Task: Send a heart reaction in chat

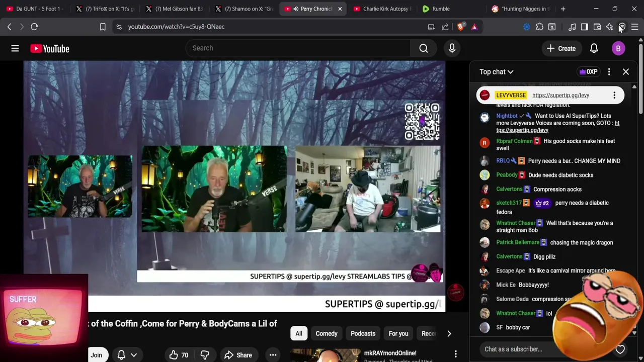Action: [620, 349]
